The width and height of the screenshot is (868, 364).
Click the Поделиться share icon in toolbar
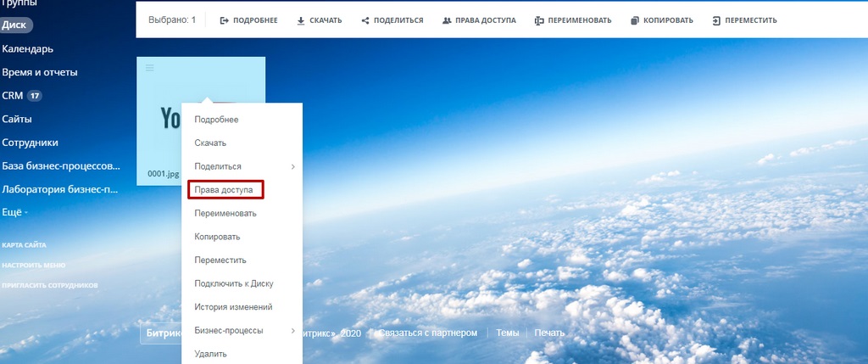[365, 20]
